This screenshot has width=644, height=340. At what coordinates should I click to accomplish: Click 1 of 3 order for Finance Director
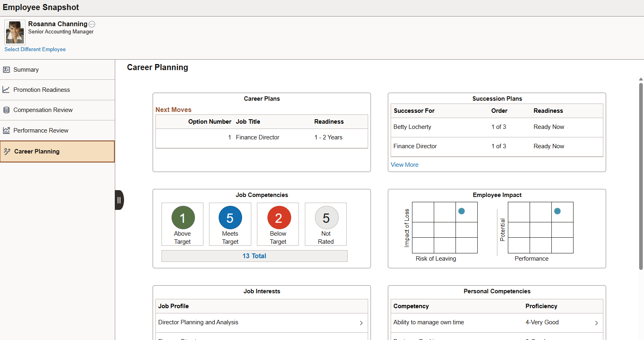click(x=499, y=146)
